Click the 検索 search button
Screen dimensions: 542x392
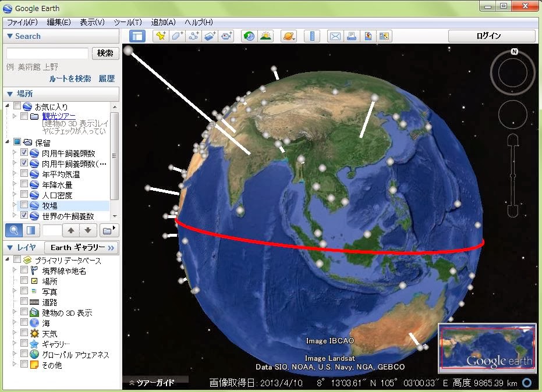[105, 53]
